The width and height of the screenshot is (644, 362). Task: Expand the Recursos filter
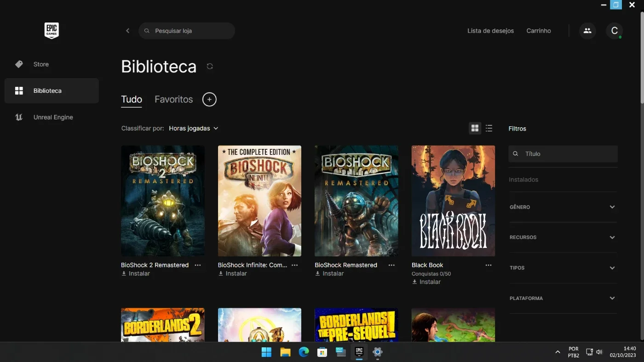coord(563,238)
